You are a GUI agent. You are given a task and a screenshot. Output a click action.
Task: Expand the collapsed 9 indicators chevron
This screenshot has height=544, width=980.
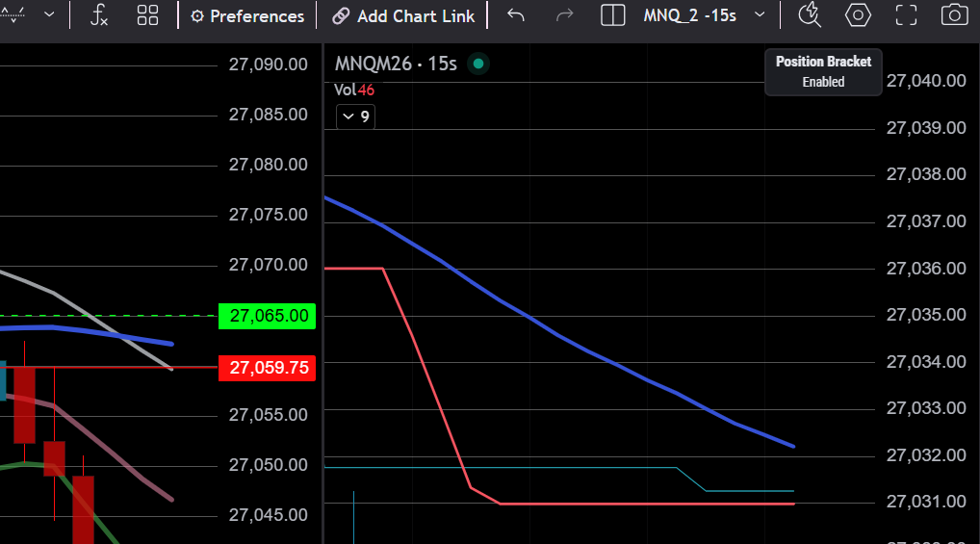pos(355,117)
